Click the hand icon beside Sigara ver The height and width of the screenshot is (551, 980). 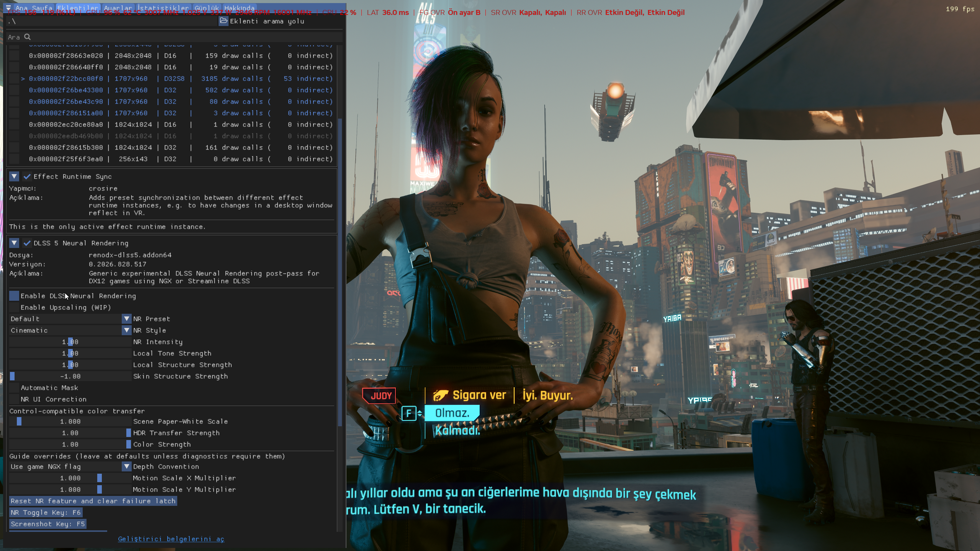pos(441,395)
